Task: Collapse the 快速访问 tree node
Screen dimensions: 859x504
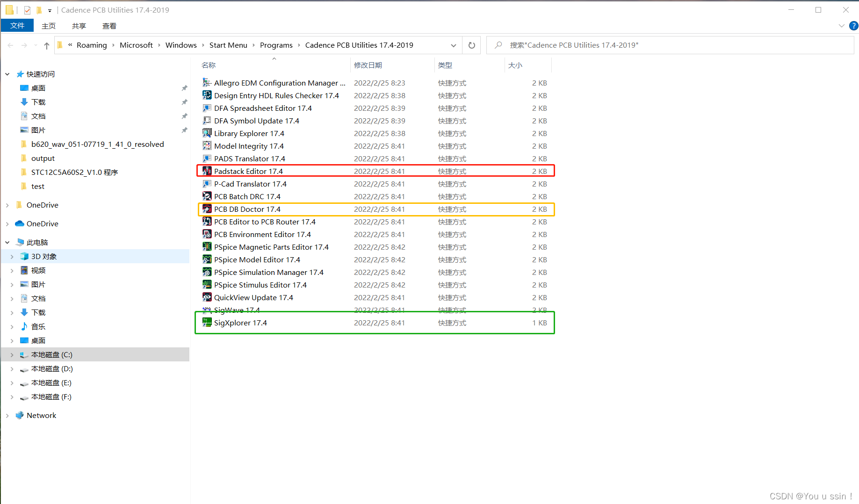Action: point(7,74)
